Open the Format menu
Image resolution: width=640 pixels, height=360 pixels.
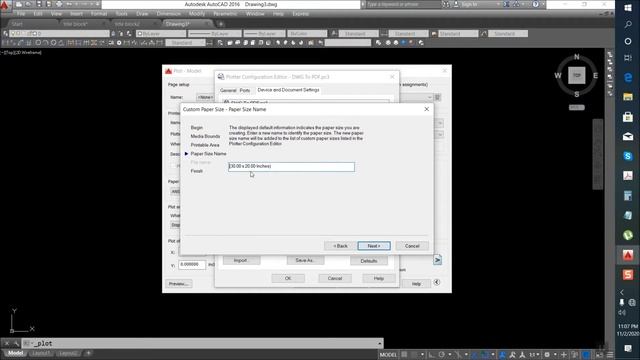click(99, 14)
